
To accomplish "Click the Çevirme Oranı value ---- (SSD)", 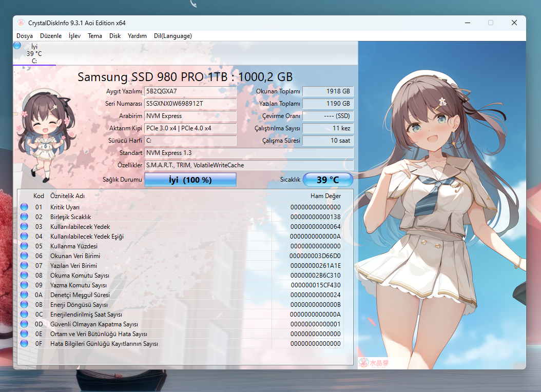I will [x=328, y=116].
